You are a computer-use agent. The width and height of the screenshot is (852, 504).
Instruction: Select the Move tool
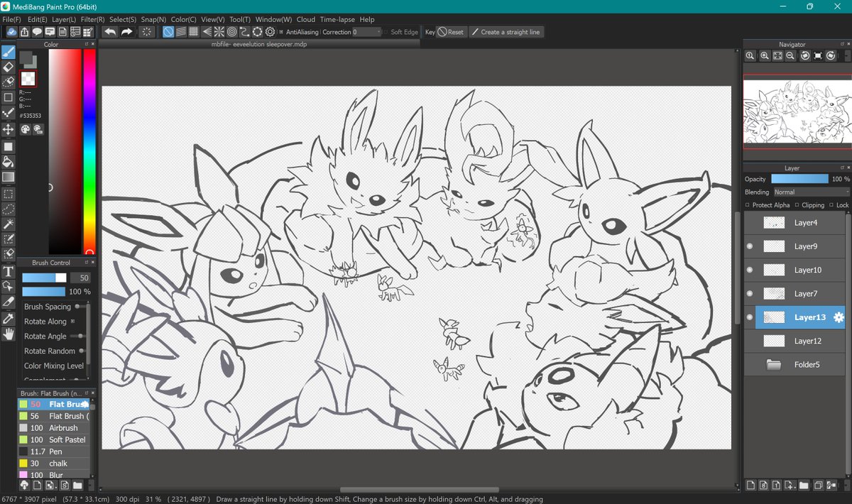(8, 129)
